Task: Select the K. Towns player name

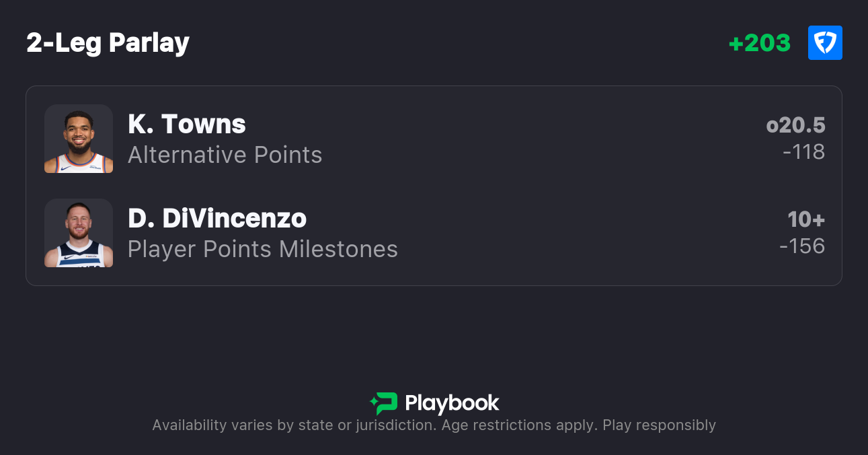Action: [x=186, y=125]
